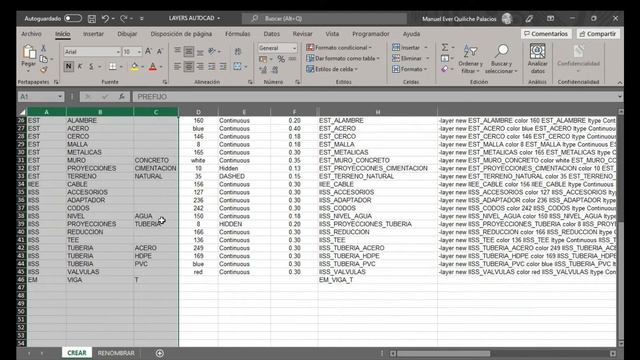Click the undo arrow

105,18
